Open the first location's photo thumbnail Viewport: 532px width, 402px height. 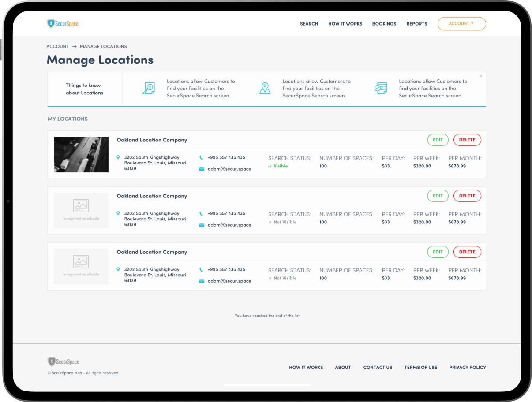point(81,154)
